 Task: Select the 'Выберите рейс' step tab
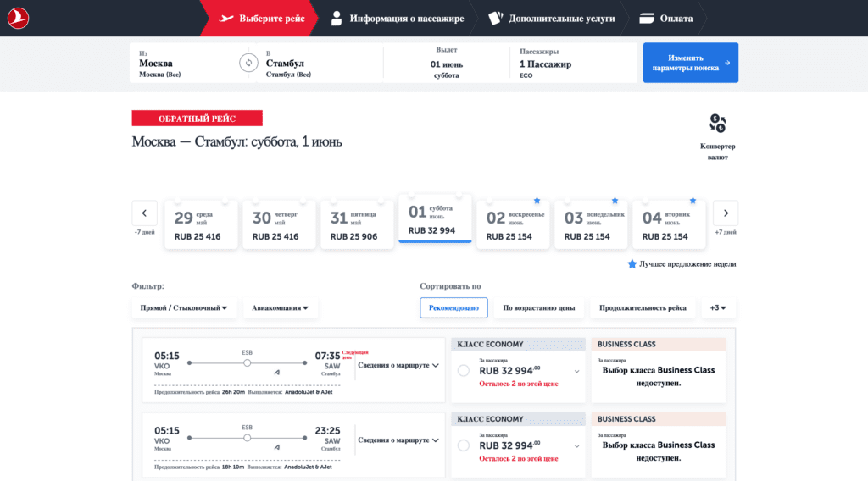pyautogui.click(x=259, y=19)
